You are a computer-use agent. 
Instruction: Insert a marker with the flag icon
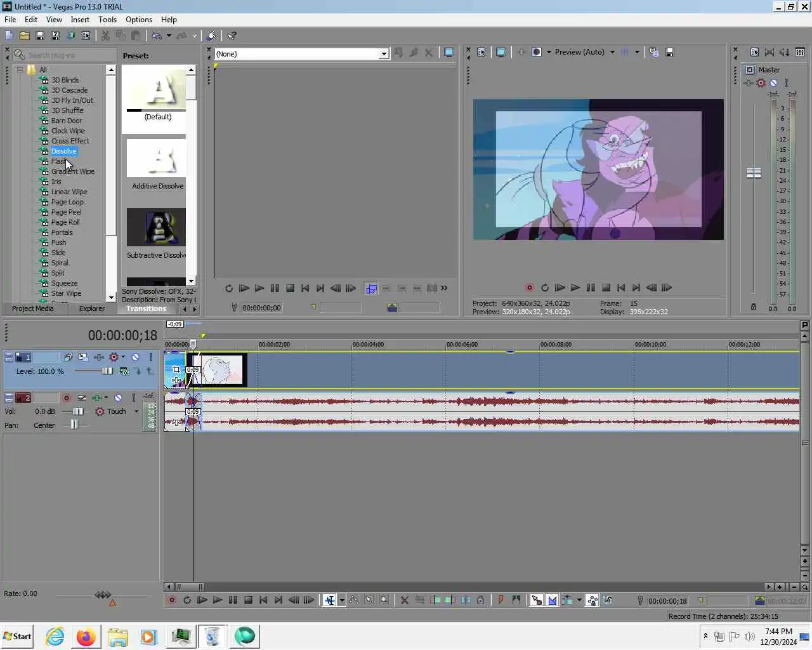pyautogui.click(x=501, y=600)
